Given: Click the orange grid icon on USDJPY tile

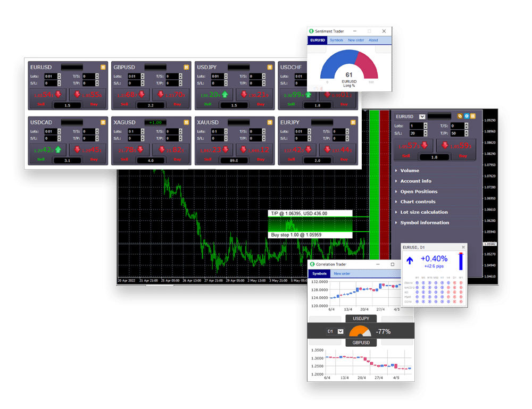Looking at the screenshot, I should tap(270, 67).
